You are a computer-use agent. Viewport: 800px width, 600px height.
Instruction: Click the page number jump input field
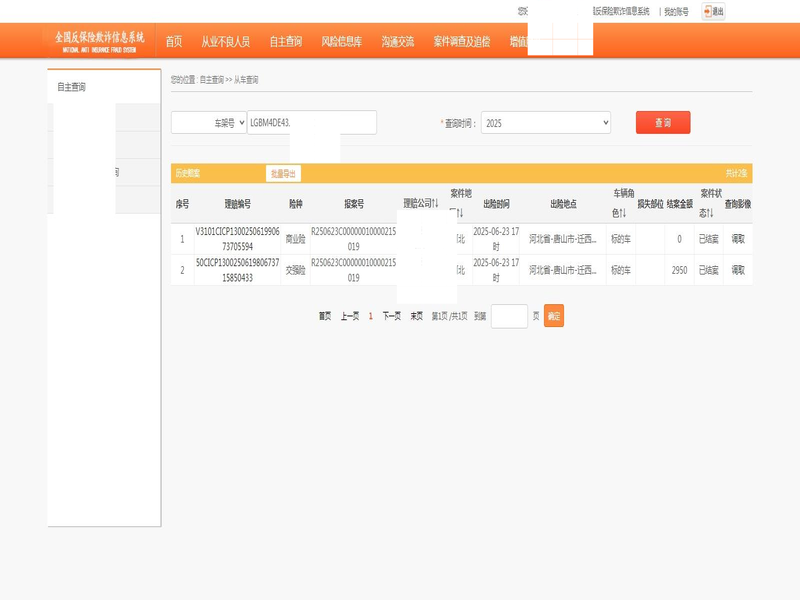point(509,316)
